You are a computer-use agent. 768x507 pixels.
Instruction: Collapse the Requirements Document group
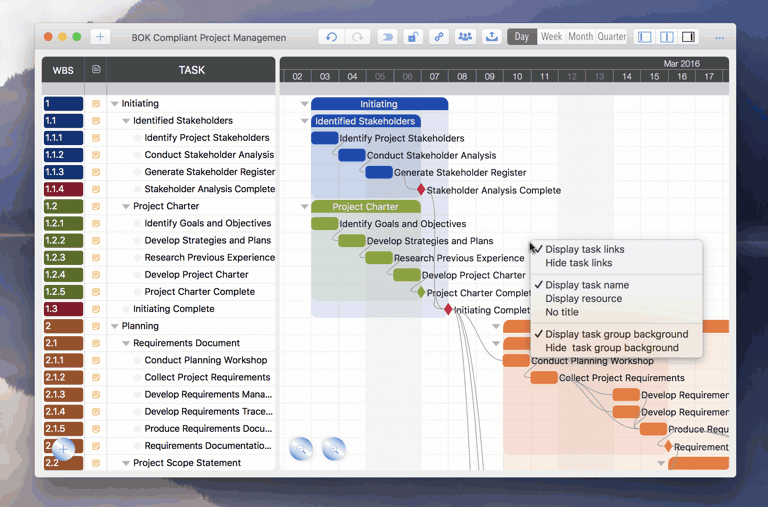click(x=125, y=344)
